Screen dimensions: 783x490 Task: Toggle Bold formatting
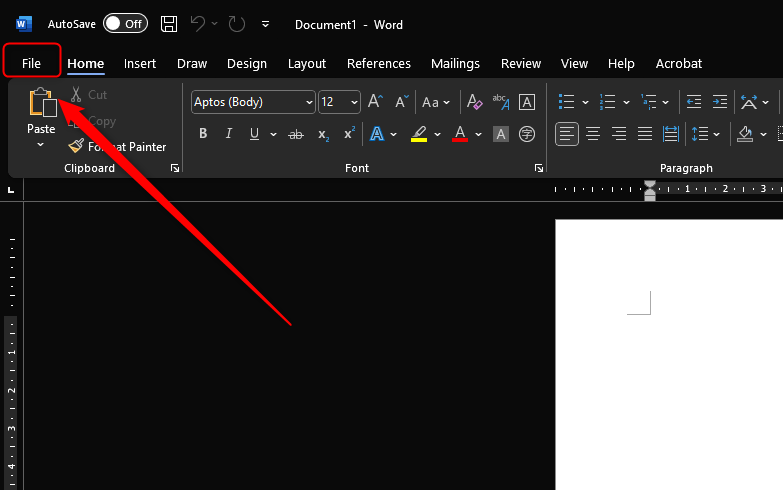[203, 134]
